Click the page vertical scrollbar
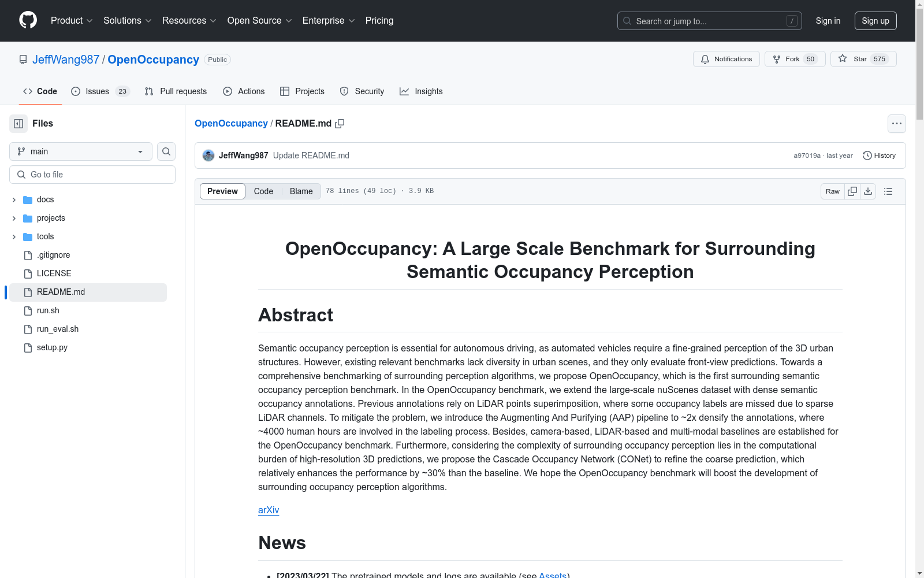924x578 pixels. [x=919, y=289]
